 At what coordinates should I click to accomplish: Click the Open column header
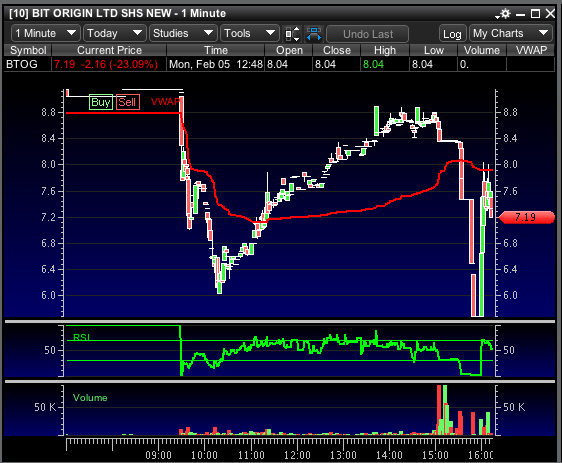[x=289, y=50]
